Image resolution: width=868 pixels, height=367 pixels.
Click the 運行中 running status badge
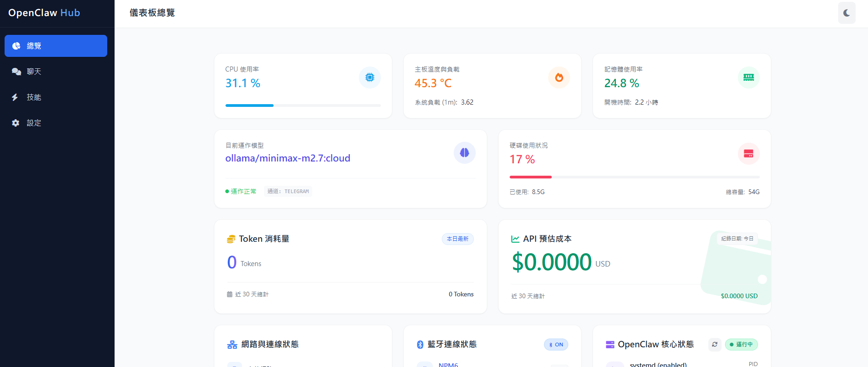point(741,345)
